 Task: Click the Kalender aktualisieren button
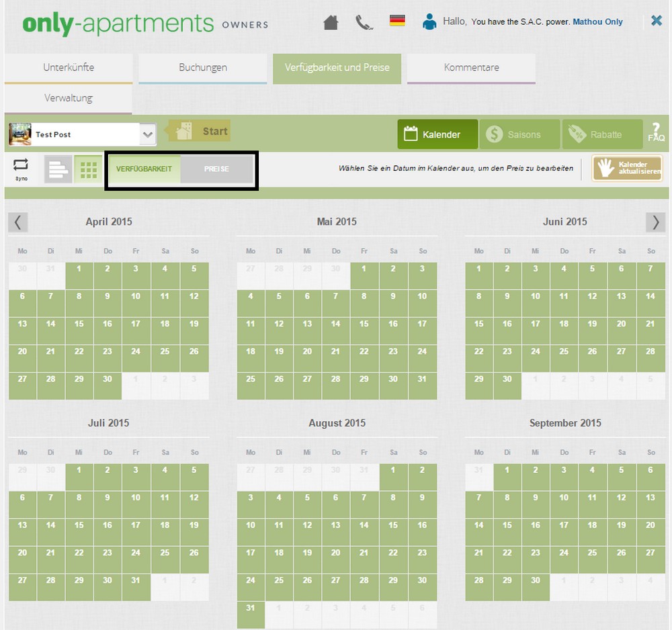tap(626, 169)
